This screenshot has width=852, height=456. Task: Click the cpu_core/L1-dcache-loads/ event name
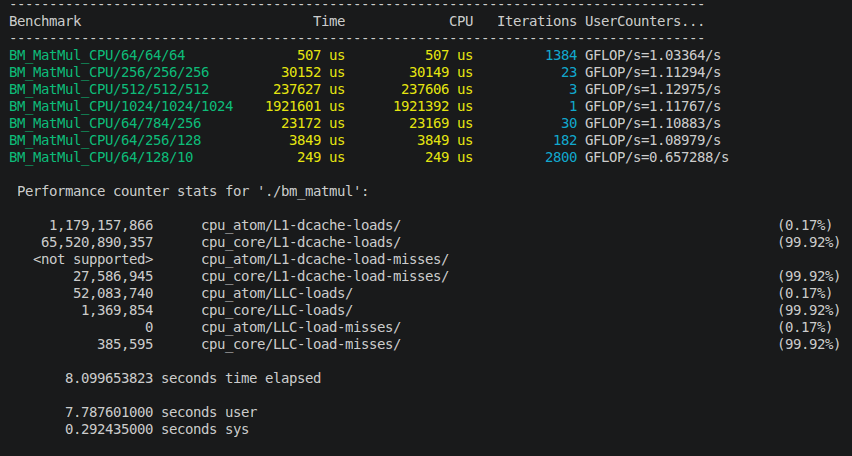(301, 242)
